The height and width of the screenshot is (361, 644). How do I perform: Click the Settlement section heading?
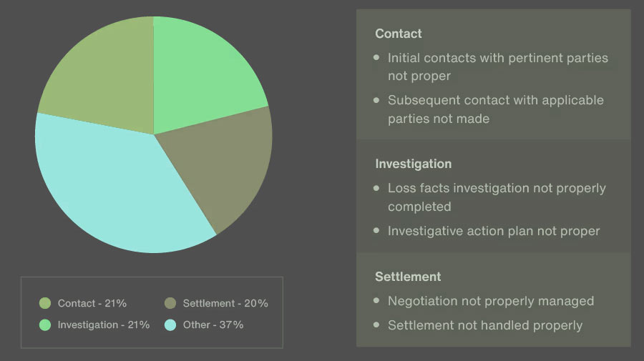point(408,277)
